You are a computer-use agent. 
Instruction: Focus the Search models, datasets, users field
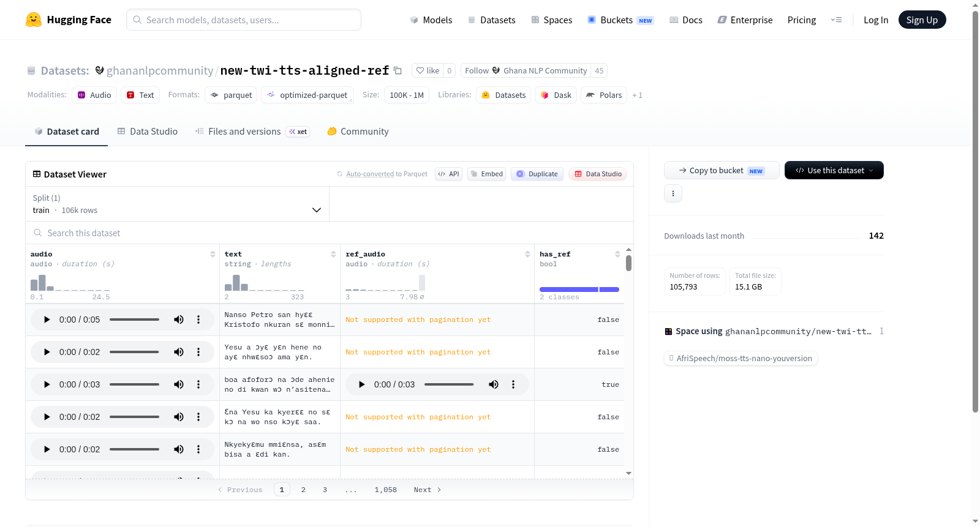point(244,20)
